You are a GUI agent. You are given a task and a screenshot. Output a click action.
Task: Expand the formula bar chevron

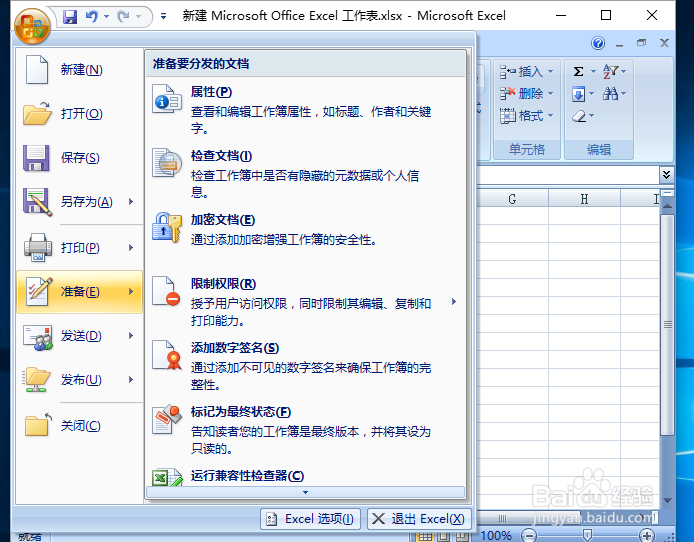click(666, 175)
